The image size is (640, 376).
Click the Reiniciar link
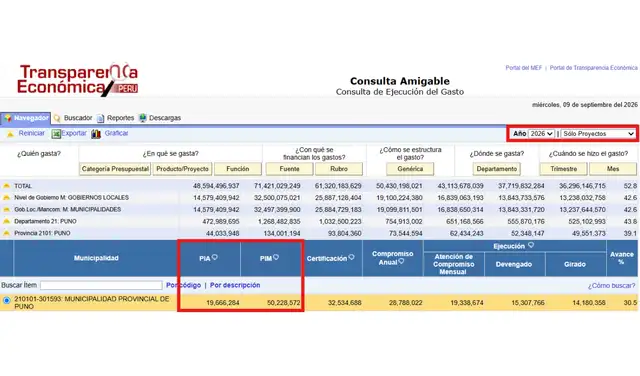pyautogui.click(x=31, y=133)
